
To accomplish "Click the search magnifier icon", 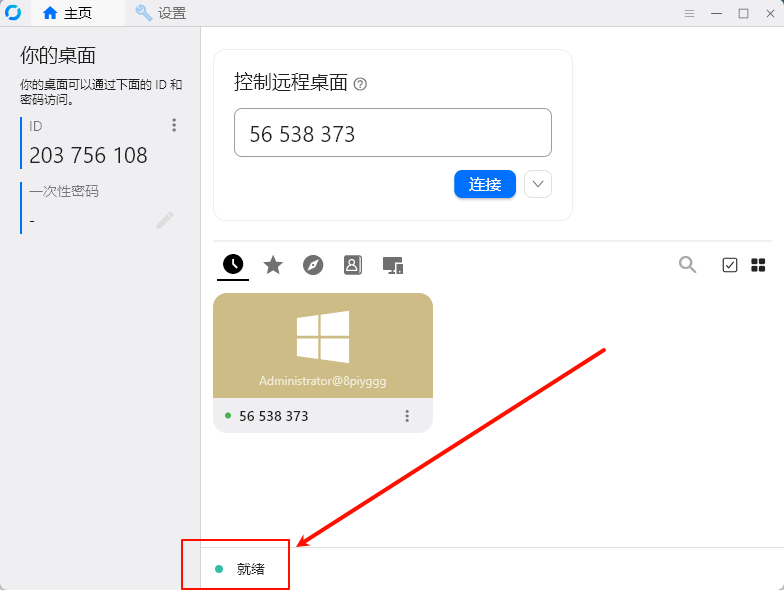I will coord(687,265).
